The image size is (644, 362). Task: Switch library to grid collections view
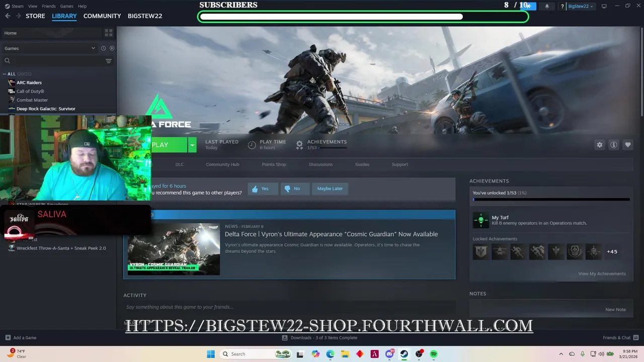tap(108, 33)
